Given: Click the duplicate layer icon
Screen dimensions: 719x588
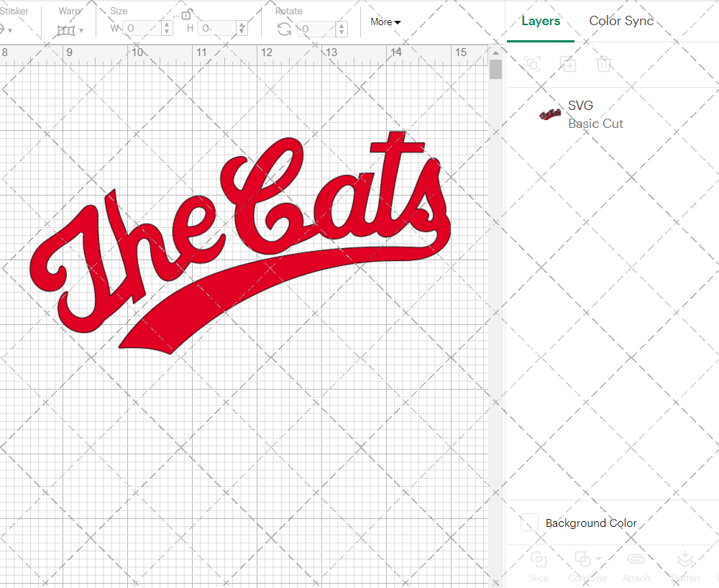Looking at the screenshot, I should point(532,64).
